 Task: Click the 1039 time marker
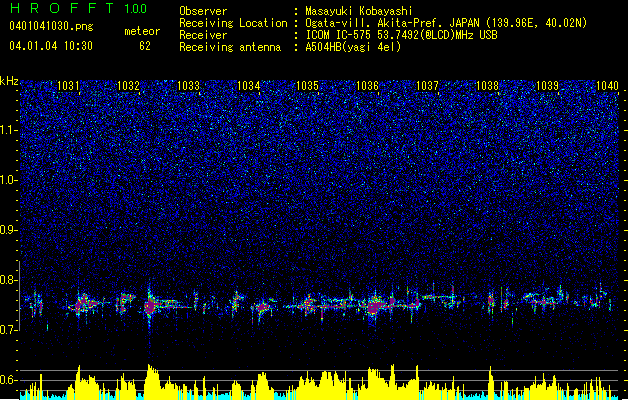pyautogui.click(x=548, y=86)
